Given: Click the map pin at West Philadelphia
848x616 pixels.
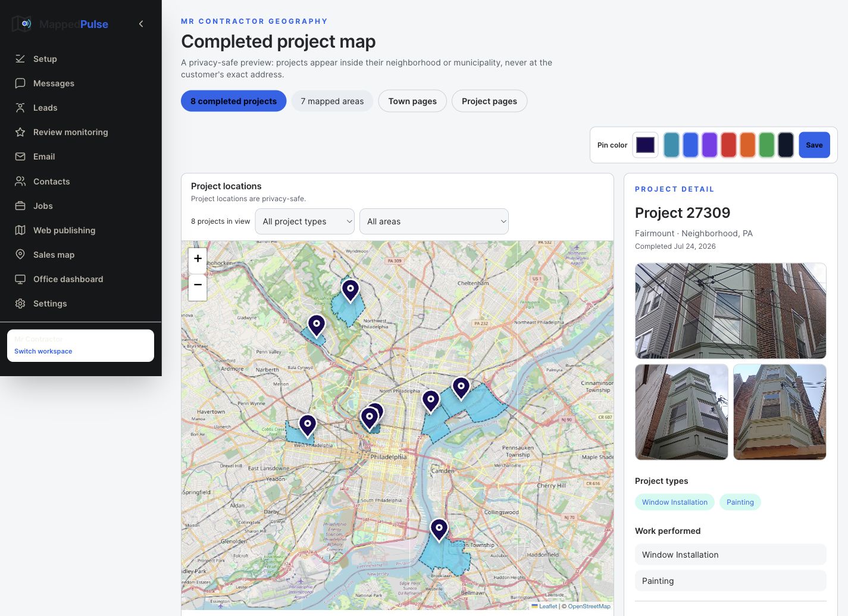Looking at the screenshot, I should click(308, 426).
